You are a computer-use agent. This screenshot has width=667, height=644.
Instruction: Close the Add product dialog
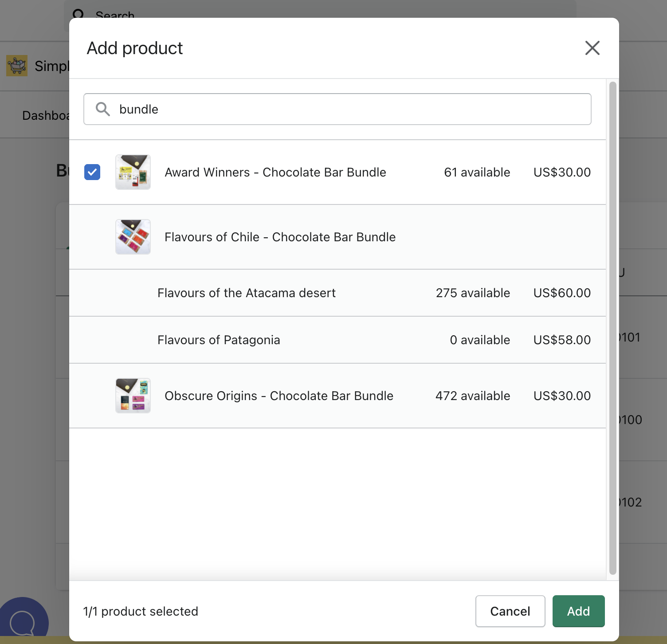592,48
